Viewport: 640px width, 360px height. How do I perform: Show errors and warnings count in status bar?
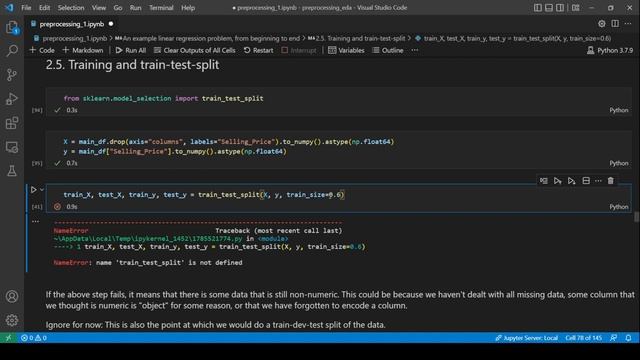34,338
